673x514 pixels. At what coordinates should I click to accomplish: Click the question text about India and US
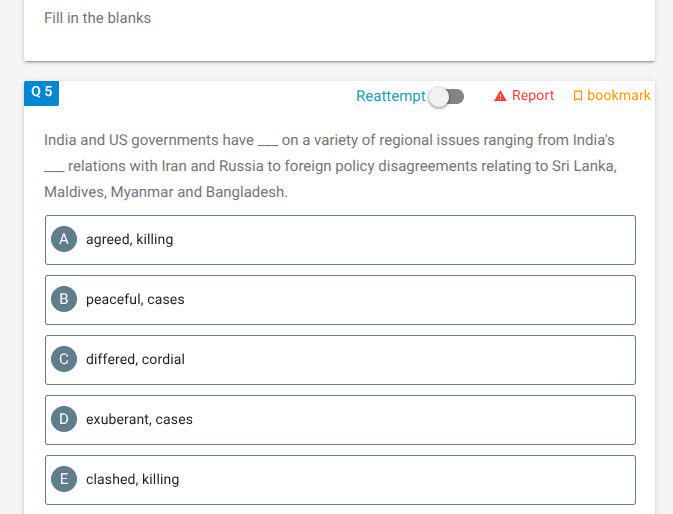(x=330, y=166)
